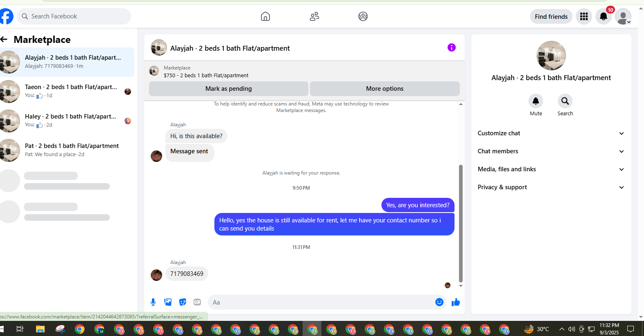This screenshot has width=644, height=336.
Task: Click the Search Facebook field
Action: pyautogui.click(x=74, y=16)
